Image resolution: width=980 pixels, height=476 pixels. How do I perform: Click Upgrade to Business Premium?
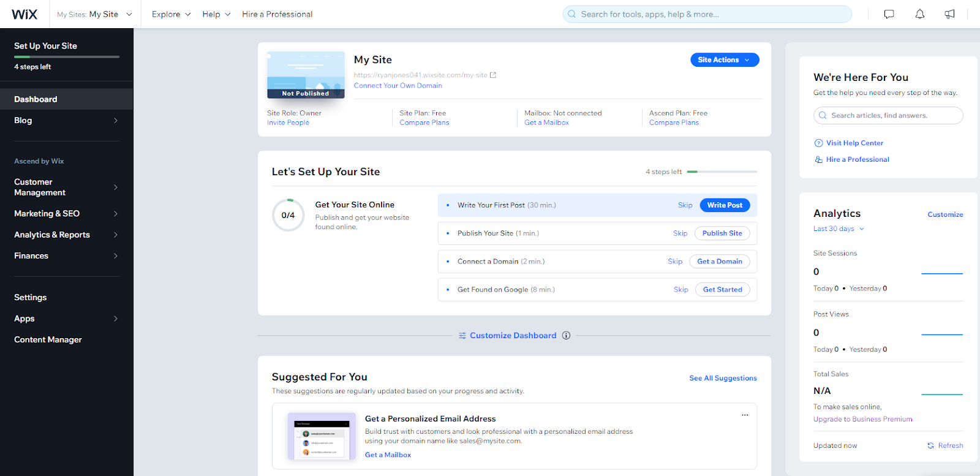coord(862,419)
